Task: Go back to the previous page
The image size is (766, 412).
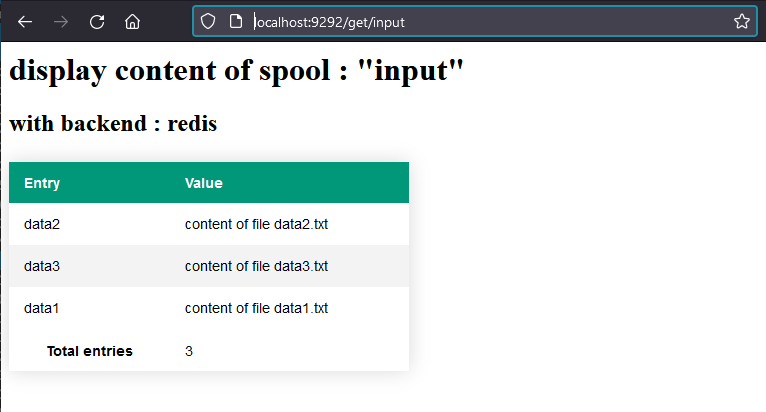Action: [x=25, y=22]
